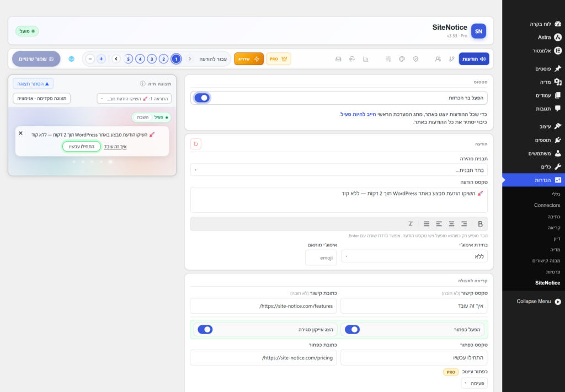The width and height of the screenshot is (565, 392).
Task: Open the inbox tray icon tab
Action: click(338, 59)
